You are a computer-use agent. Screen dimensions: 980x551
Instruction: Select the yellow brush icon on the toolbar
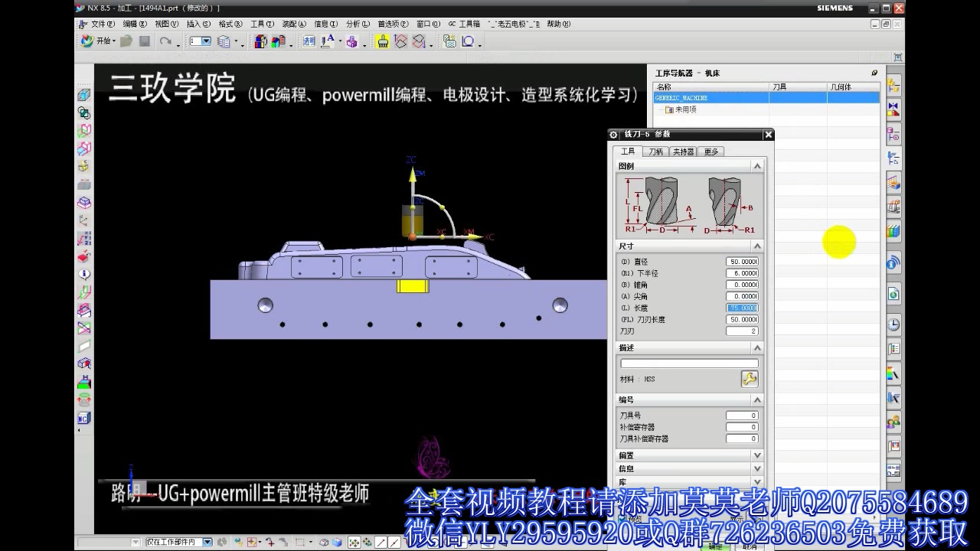point(383,41)
